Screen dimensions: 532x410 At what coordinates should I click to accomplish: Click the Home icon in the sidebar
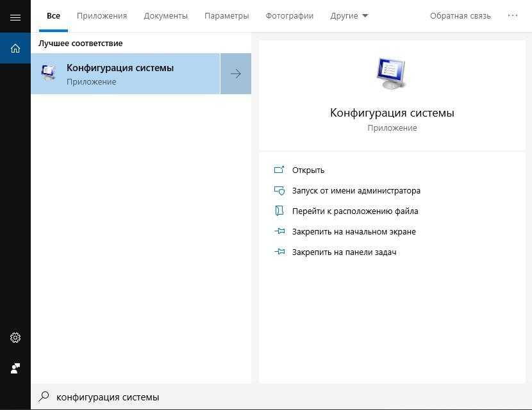point(15,48)
